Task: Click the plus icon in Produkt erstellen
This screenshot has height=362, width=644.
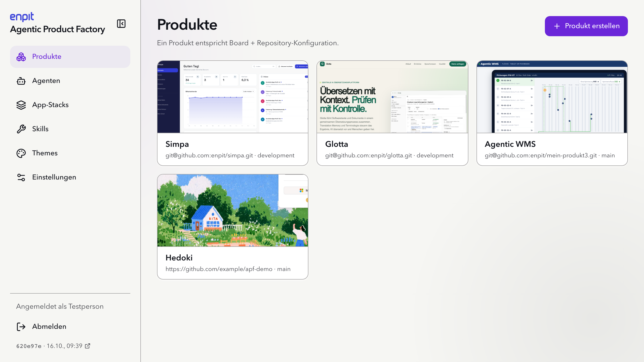Action: (x=557, y=26)
